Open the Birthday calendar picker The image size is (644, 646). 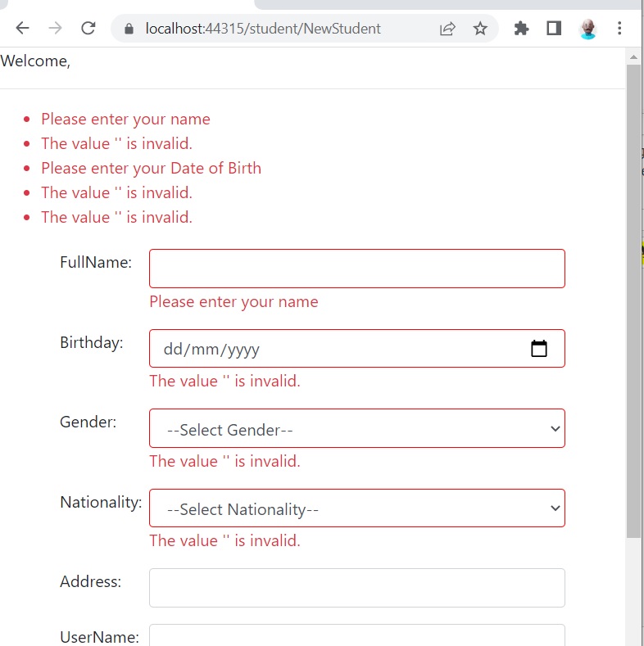[539, 349]
